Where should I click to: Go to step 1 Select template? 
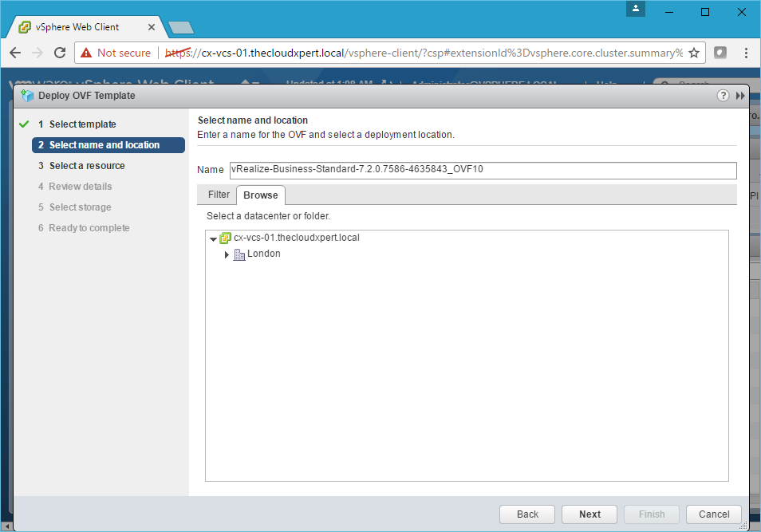pos(82,124)
